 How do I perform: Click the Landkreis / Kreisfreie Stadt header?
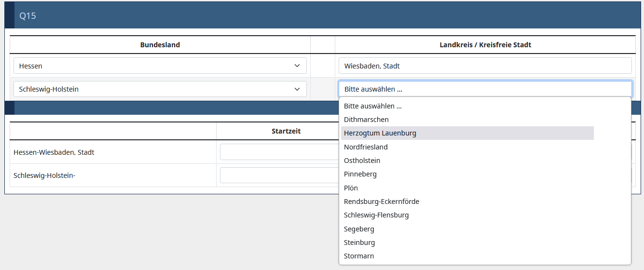[x=485, y=45]
